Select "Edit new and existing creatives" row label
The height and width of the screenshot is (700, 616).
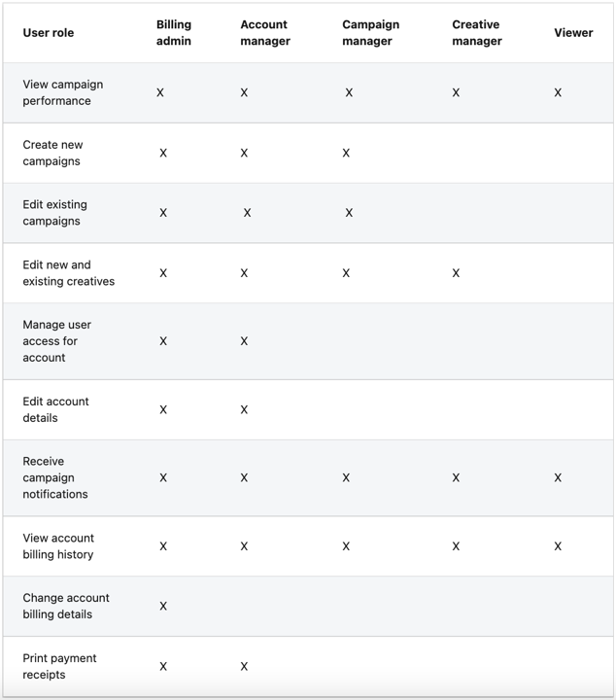coord(68,273)
